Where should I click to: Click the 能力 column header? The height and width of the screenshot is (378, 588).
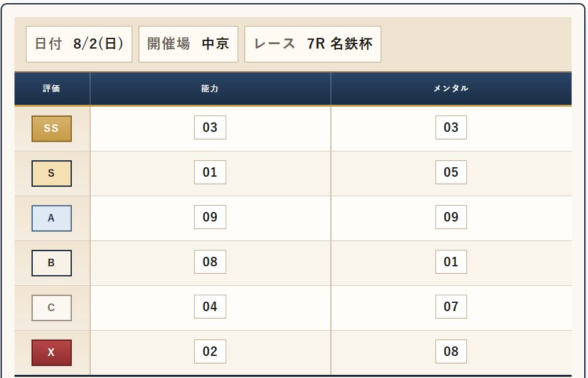pyautogui.click(x=210, y=88)
